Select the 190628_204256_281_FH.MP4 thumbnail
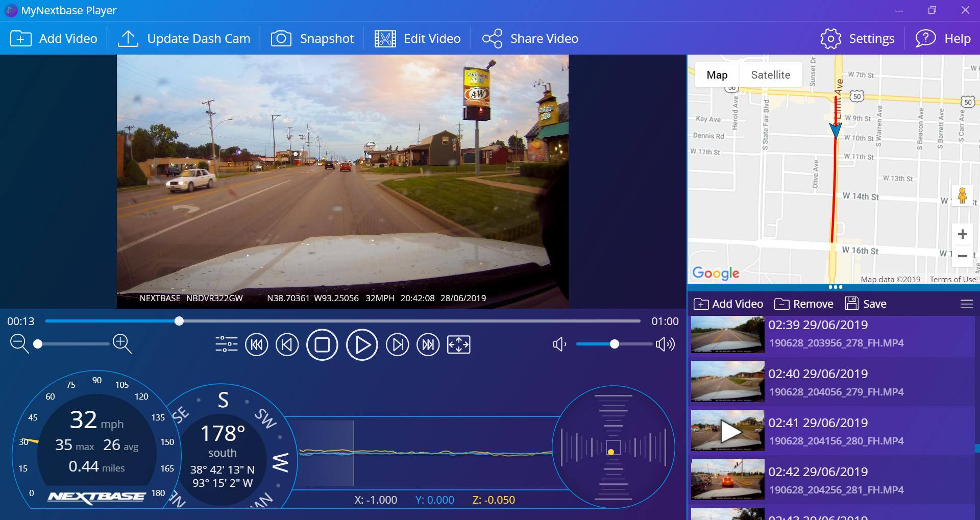 pyautogui.click(x=727, y=480)
